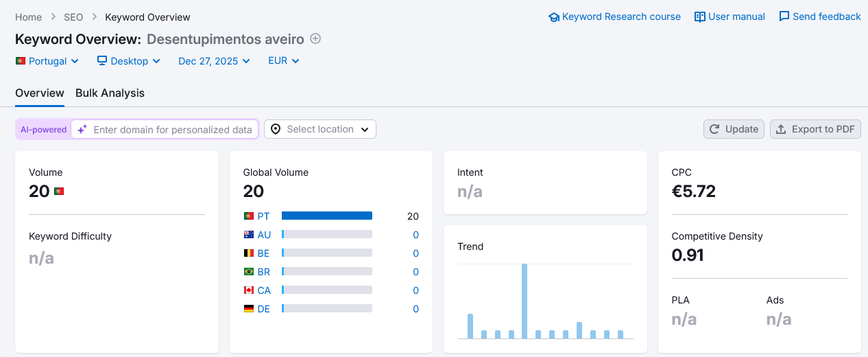Select the Overview tab
This screenshot has width=868, height=357.
[x=40, y=93]
